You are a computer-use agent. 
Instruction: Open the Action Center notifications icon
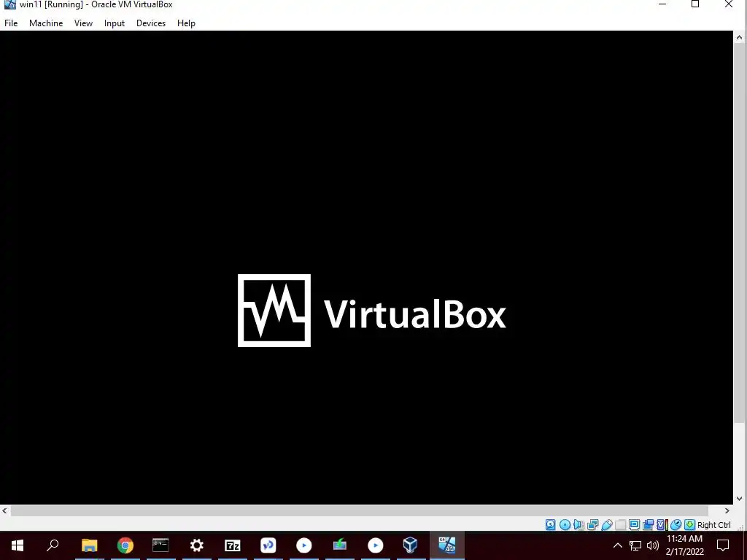coord(723,545)
